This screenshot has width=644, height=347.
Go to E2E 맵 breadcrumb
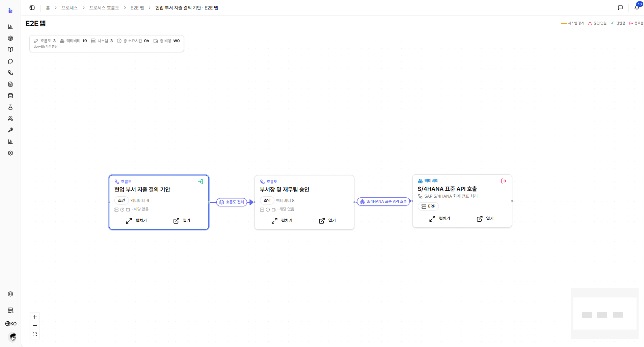tap(137, 8)
